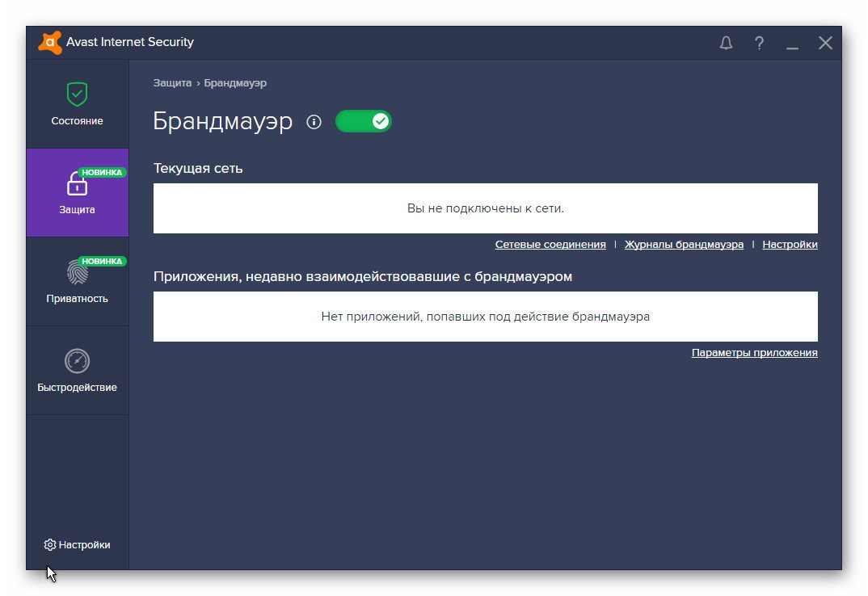Open the Приватность privacy section
The image size is (868, 596).
(77, 281)
